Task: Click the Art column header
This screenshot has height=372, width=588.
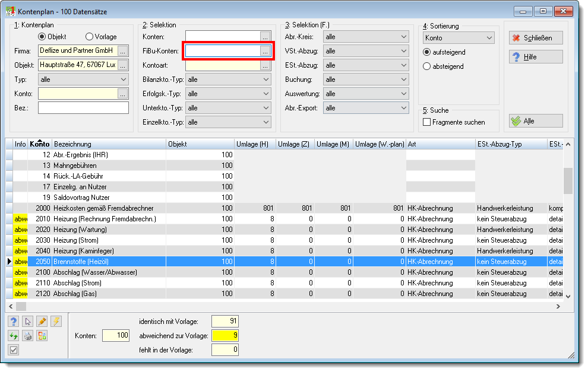Action: click(x=440, y=144)
